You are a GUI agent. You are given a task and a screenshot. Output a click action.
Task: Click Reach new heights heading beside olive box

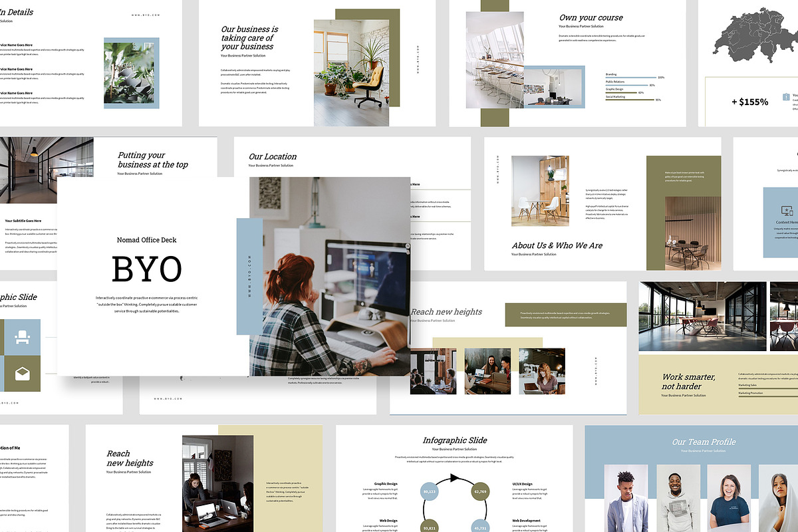(x=446, y=312)
